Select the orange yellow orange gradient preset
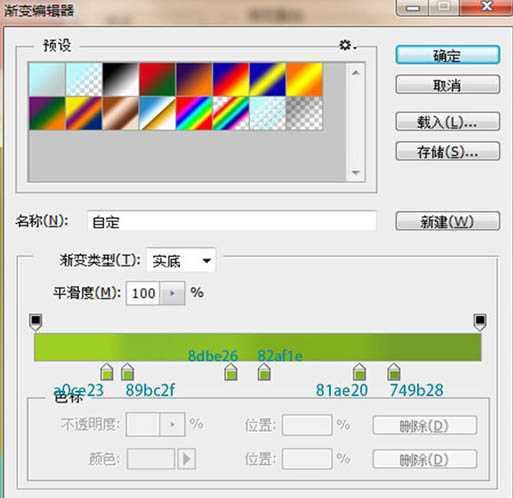 (x=305, y=80)
